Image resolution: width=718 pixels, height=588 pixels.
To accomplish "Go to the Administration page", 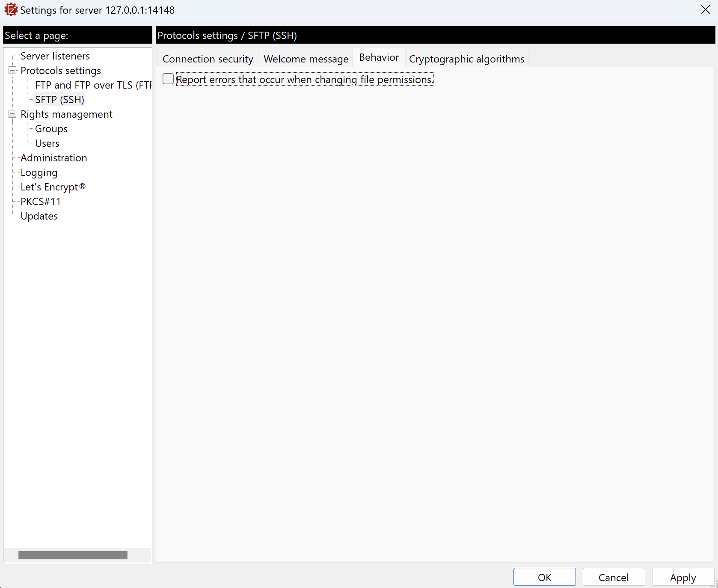I will 54,158.
